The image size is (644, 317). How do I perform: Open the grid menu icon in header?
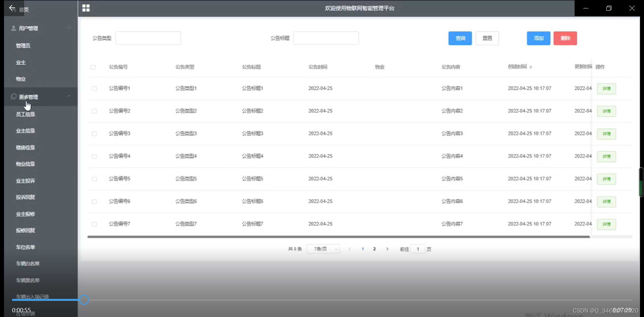(86, 8)
